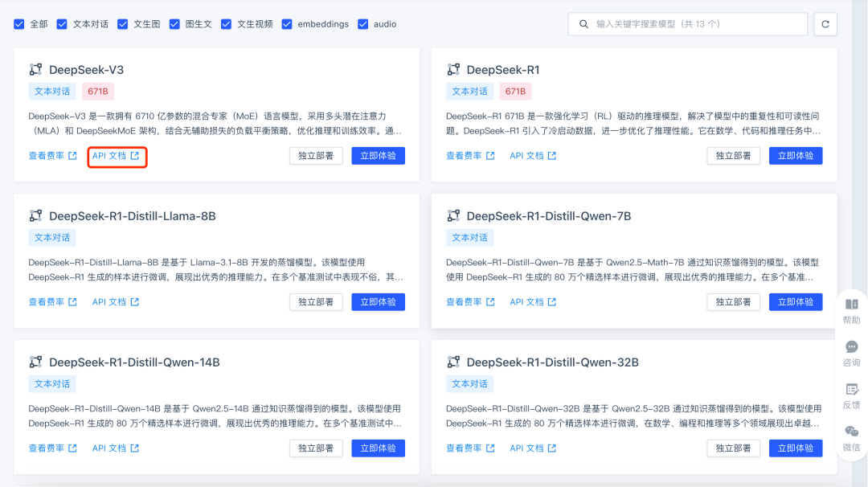Click the 文本对话 tag on Distill-Llama-8B card

52,237
